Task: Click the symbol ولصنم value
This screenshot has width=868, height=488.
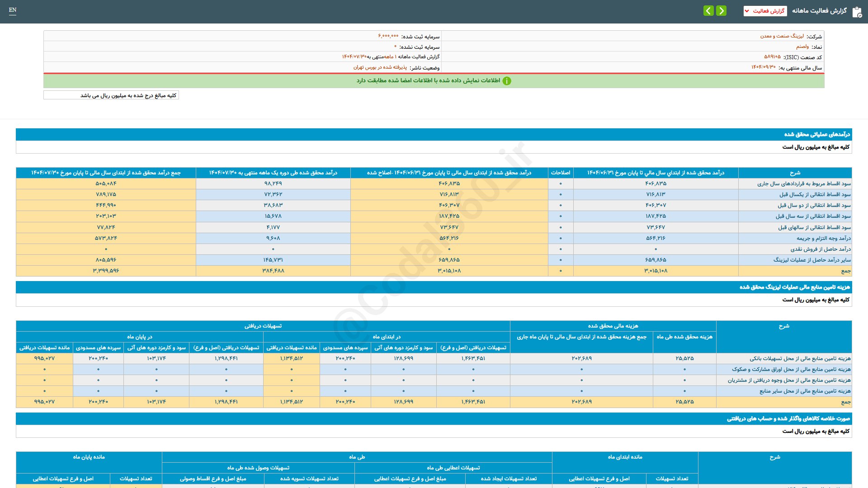Action: click(802, 47)
